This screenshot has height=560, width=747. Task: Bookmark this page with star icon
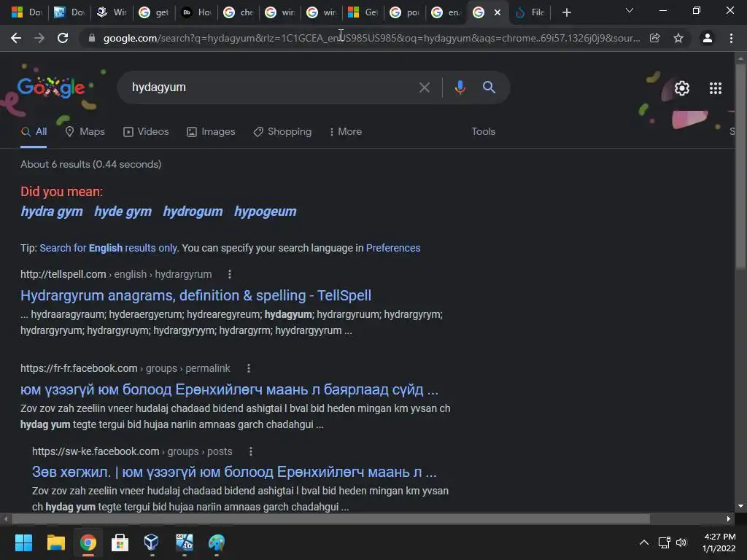pos(678,38)
